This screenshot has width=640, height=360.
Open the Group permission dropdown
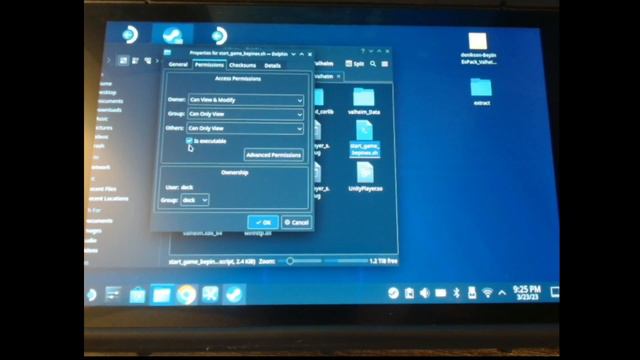(x=245, y=114)
